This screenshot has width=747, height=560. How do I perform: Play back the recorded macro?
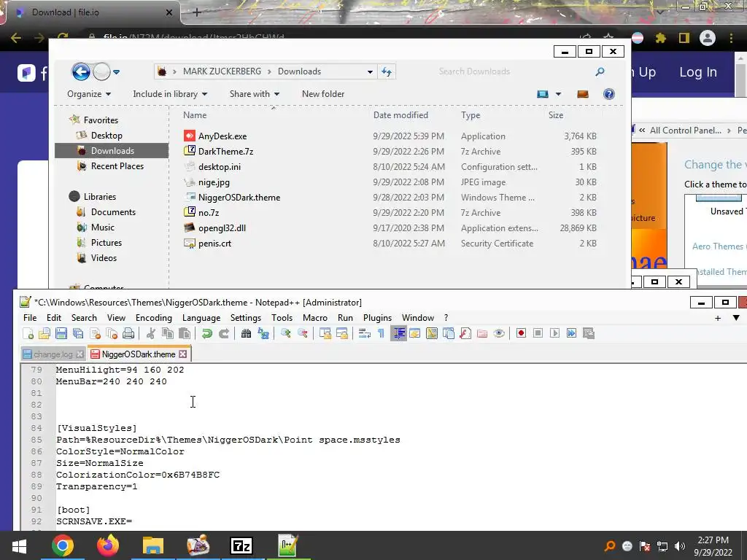pos(554,333)
